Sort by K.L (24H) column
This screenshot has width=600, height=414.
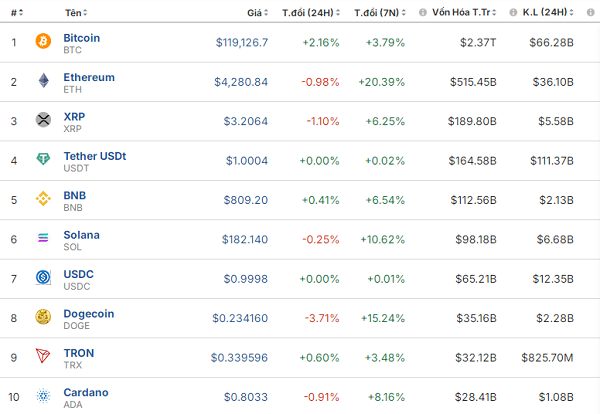pos(548,13)
